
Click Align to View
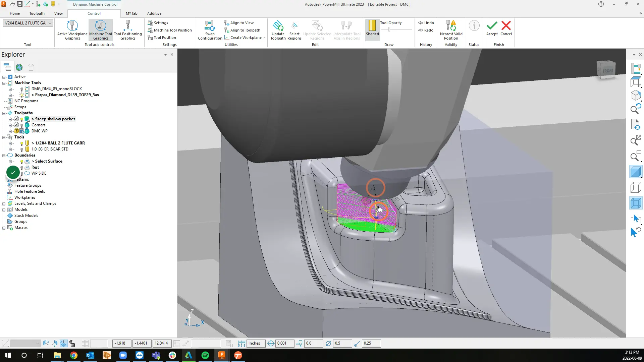[239, 23]
